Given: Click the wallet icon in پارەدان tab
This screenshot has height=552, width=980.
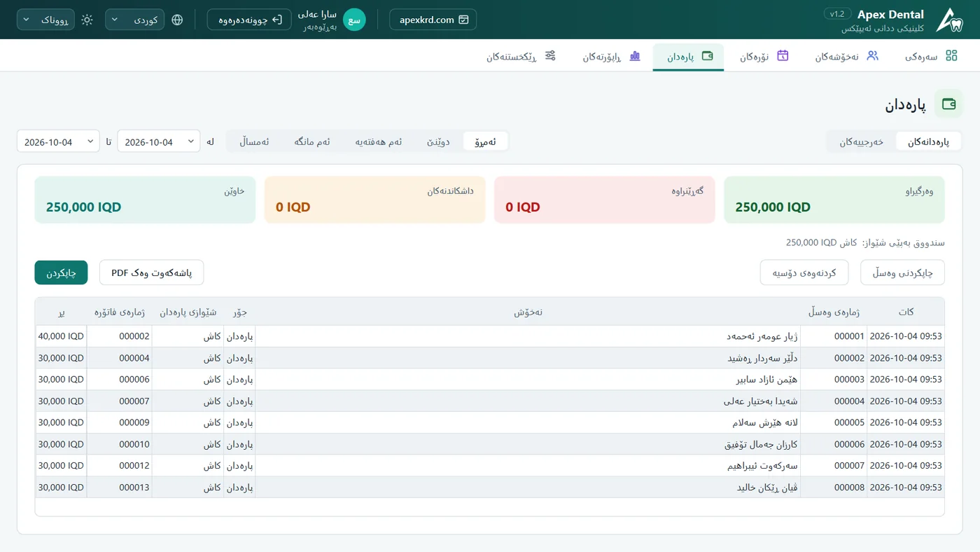Looking at the screenshot, I should (x=707, y=56).
